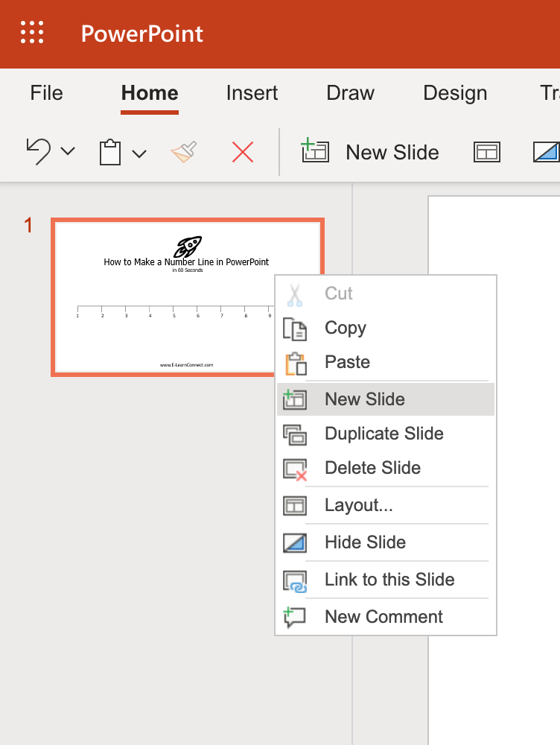Click the Duplicate Slide icon
Screen dimensions: 560x745
[x=295, y=435]
